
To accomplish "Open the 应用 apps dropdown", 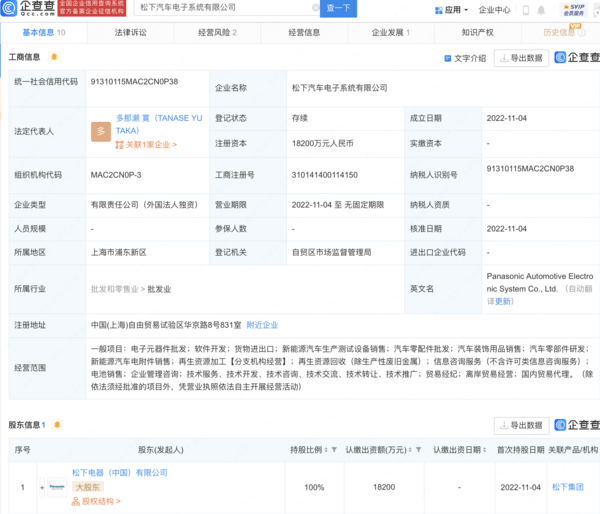I will pos(452,10).
